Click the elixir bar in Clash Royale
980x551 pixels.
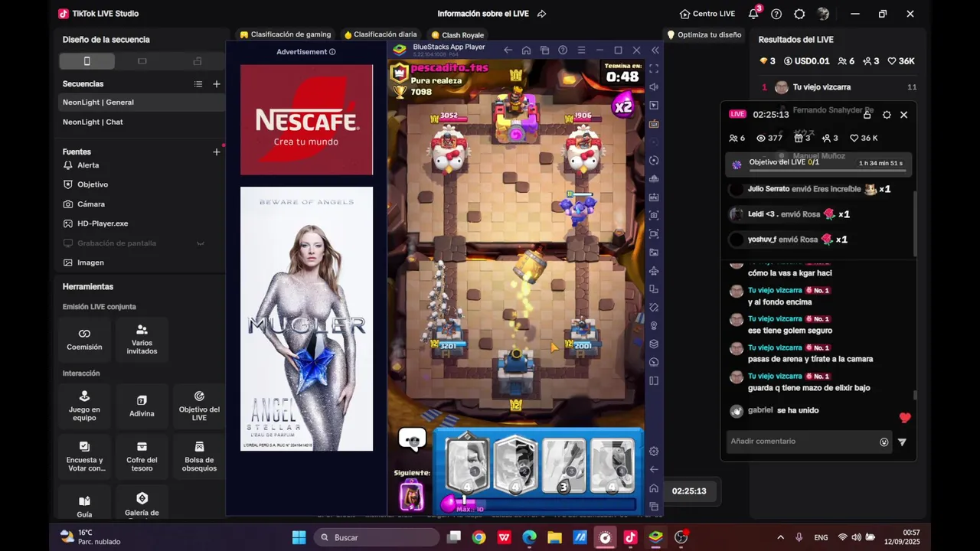[x=541, y=504]
